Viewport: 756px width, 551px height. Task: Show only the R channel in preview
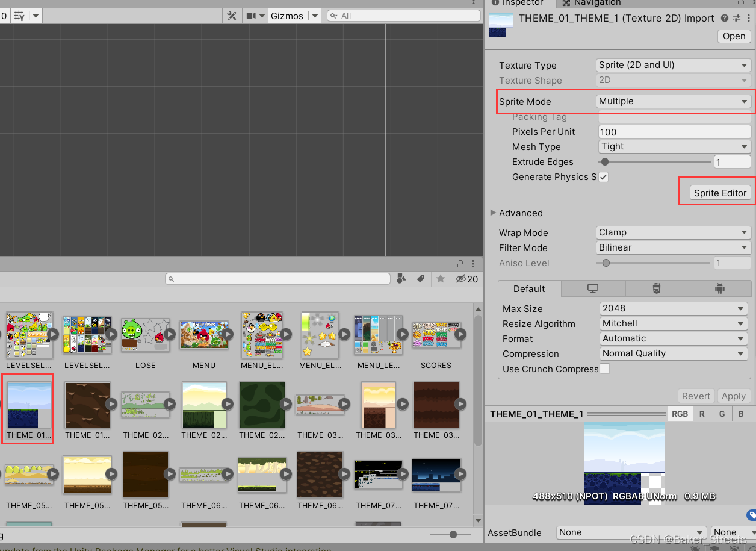(x=702, y=414)
